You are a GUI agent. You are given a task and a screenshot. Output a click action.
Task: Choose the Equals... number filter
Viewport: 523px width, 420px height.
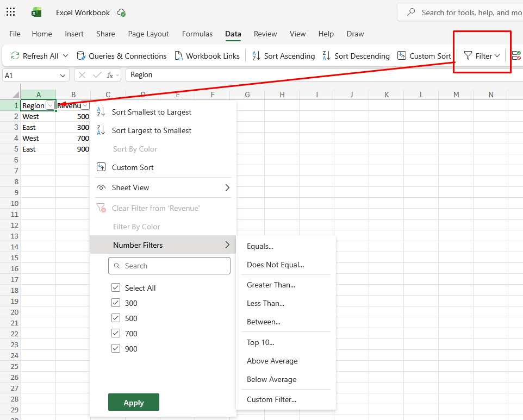(286, 246)
